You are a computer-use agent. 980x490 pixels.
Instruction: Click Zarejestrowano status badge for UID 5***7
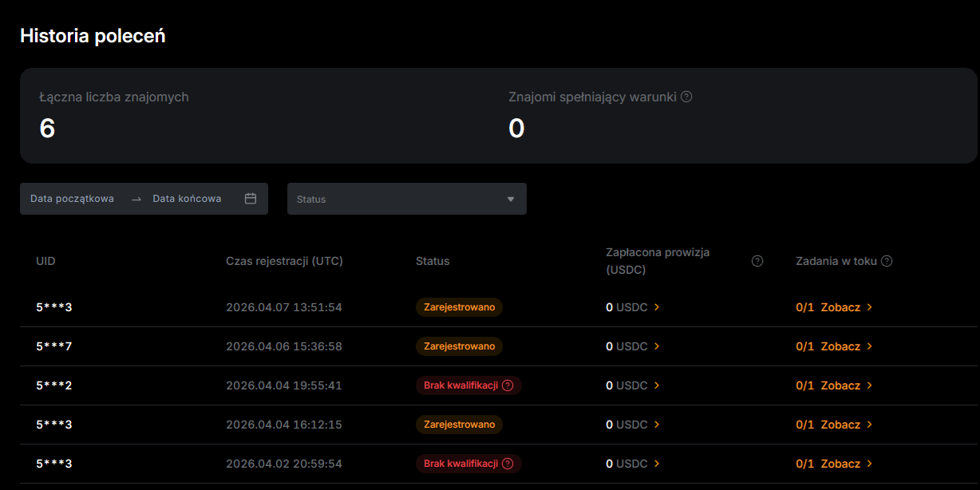[x=459, y=346]
